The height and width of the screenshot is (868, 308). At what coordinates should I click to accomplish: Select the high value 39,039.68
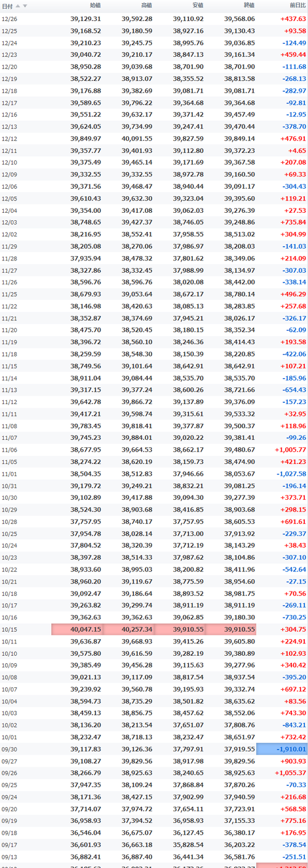coord(137,67)
